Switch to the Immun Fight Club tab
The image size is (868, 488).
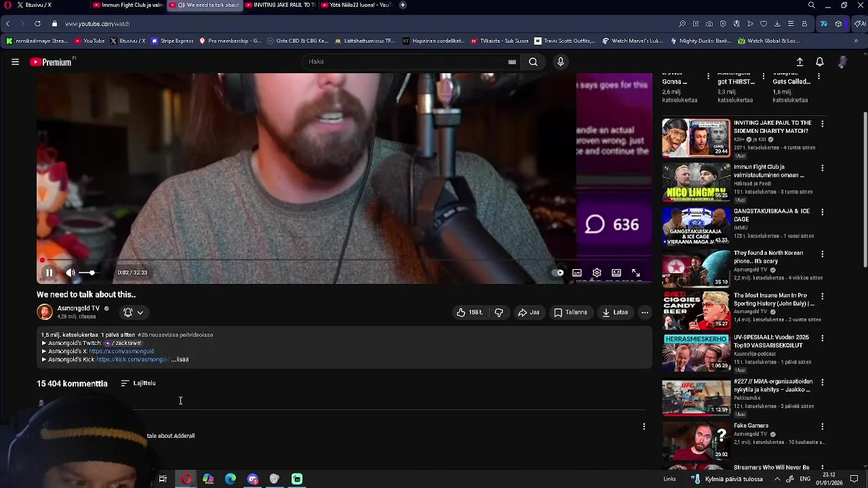point(127,5)
